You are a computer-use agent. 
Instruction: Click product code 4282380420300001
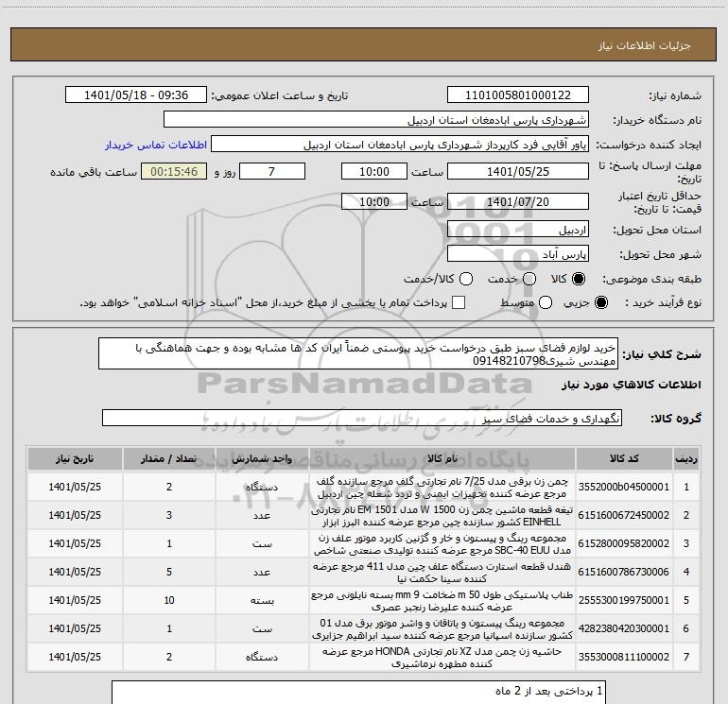624,628
